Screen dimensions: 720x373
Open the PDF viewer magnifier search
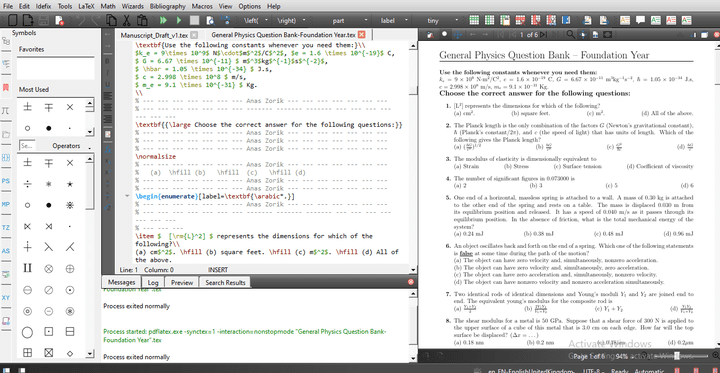(x=570, y=34)
